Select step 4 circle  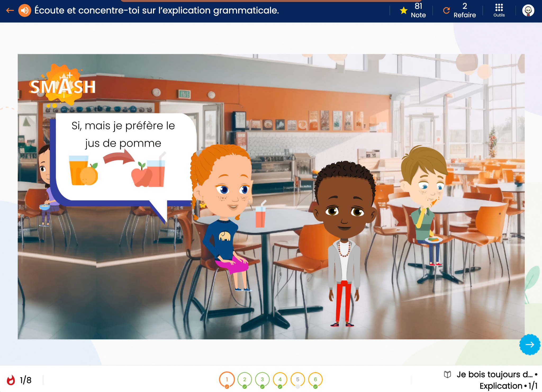280,380
